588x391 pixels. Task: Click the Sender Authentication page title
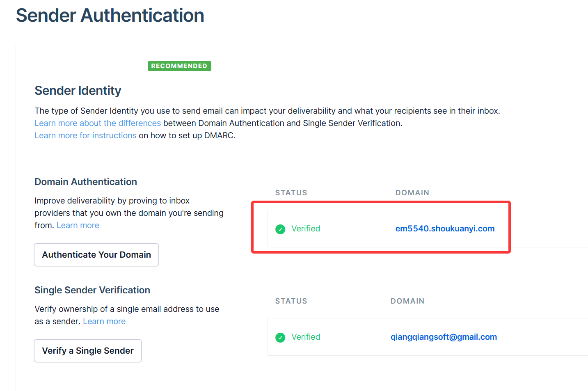point(110,16)
